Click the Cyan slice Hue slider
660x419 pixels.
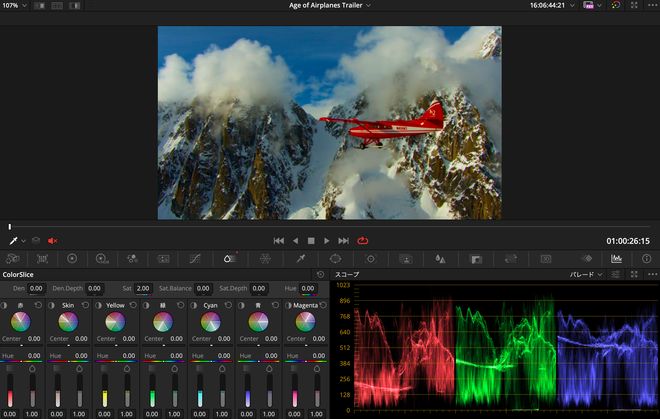coord(210,362)
